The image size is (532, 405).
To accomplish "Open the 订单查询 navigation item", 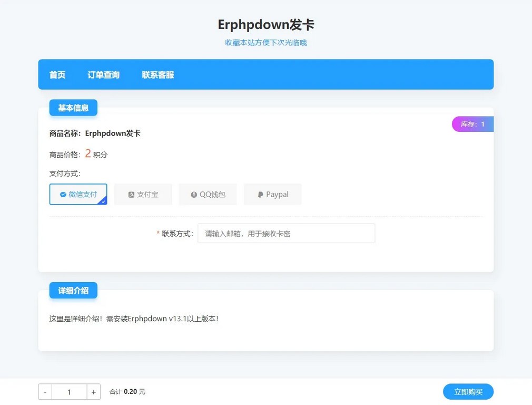I will (103, 75).
